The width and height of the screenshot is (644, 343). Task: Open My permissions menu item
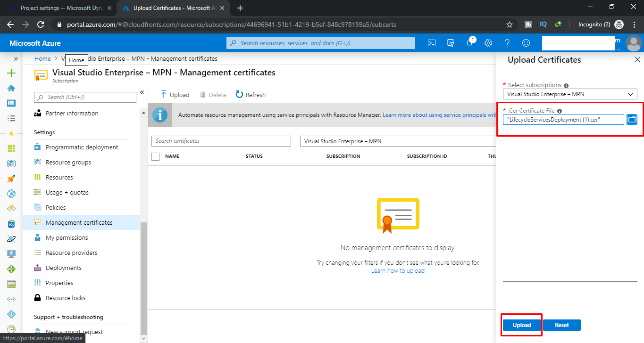[67, 238]
